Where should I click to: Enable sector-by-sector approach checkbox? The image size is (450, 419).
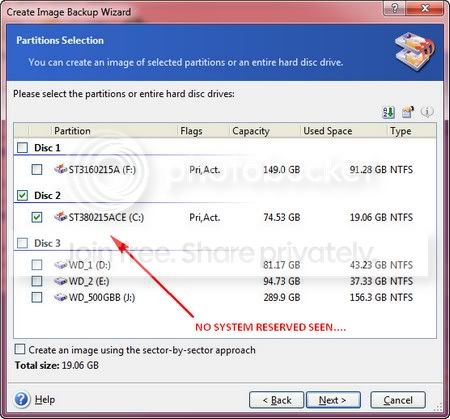pyautogui.click(x=20, y=349)
